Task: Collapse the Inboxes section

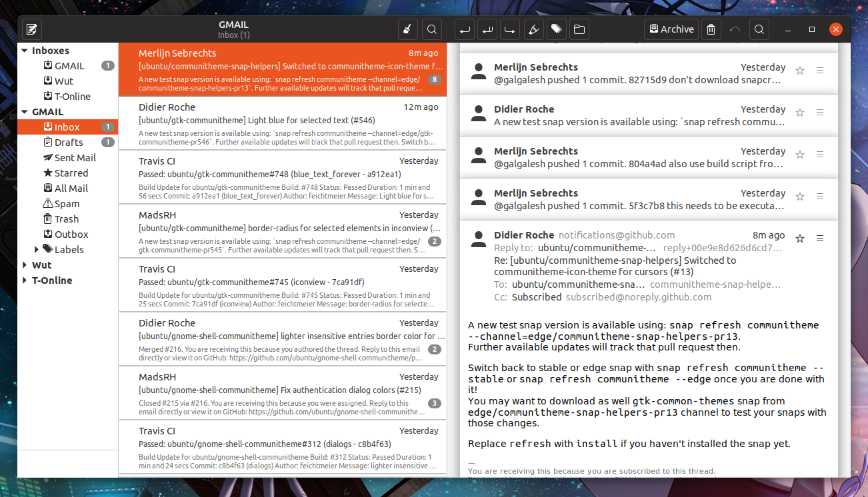Action: 25,51
